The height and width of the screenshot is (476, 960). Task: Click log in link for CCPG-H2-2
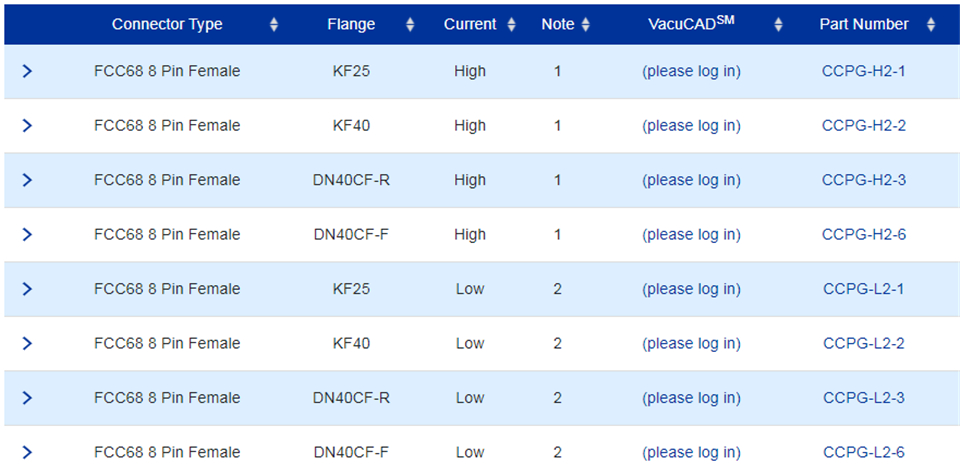[691, 126]
